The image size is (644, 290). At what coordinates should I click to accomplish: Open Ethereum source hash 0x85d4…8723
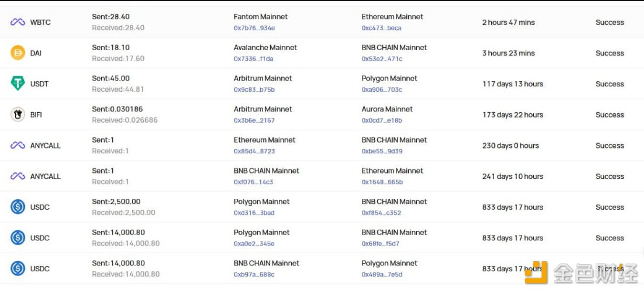click(x=254, y=151)
